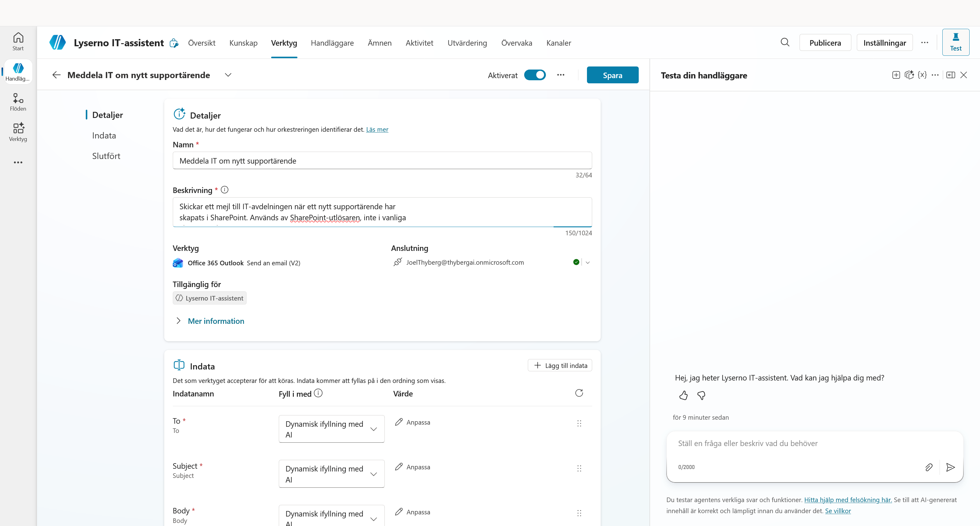This screenshot has width=980, height=526.
Task: Click the back arrow beside tool title
Action: pyautogui.click(x=56, y=75)
